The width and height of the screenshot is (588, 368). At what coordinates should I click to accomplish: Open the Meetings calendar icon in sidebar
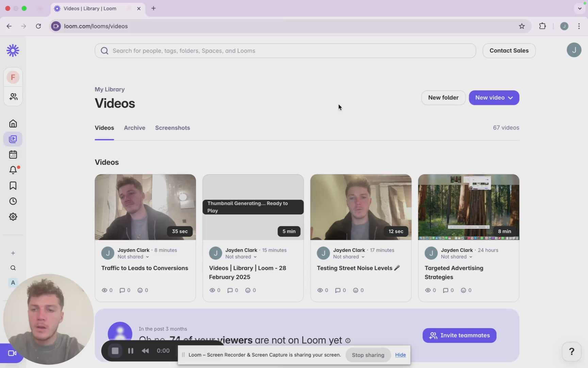click(13, 155)
